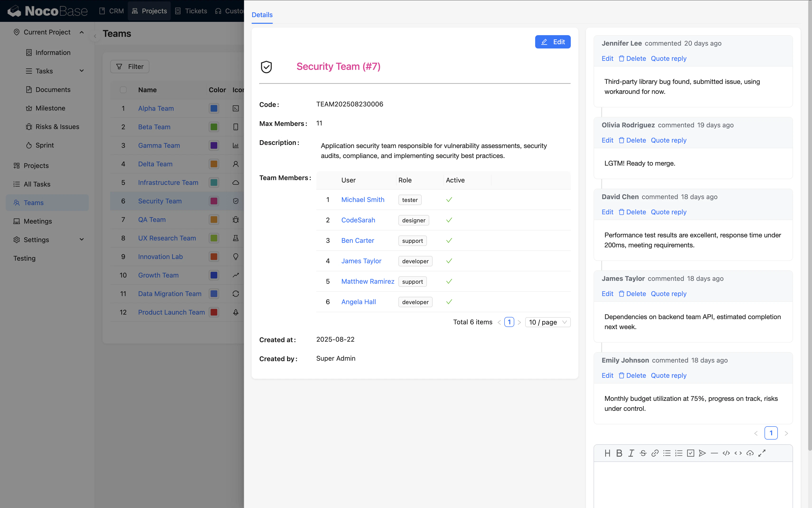The height and width of the screenshot is (508, 812).
Task: Expand comment editor to fullscreen
Action: point(762,453)
